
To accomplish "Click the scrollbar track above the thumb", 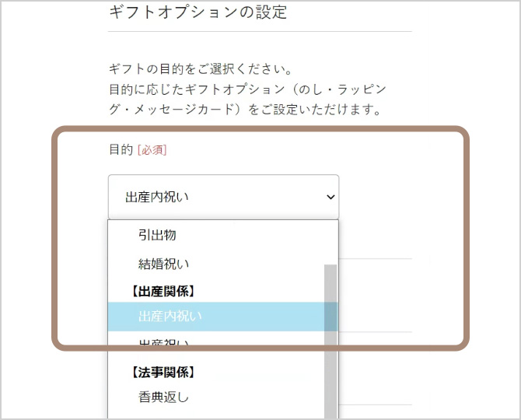I will 330,243.
